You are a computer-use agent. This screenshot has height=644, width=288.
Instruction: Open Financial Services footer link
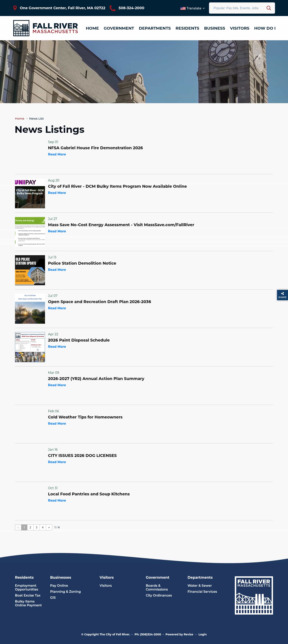click(202, 592)
